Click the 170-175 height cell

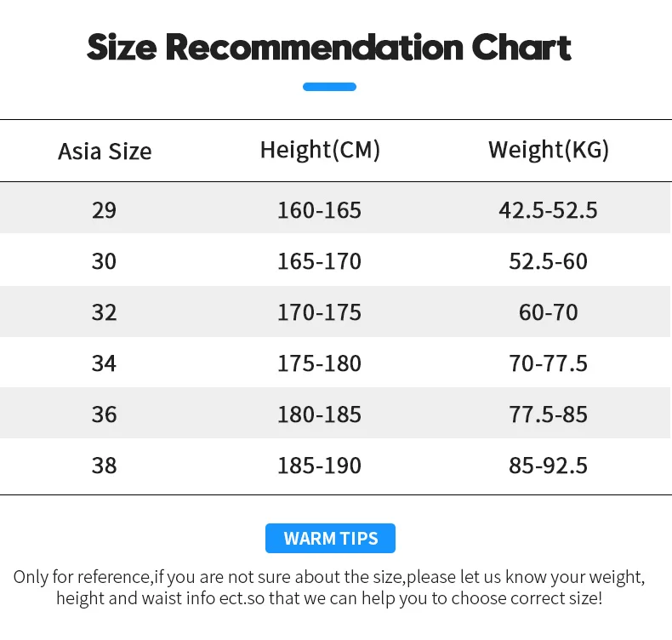pyautogui.click(x=319, y=311)
